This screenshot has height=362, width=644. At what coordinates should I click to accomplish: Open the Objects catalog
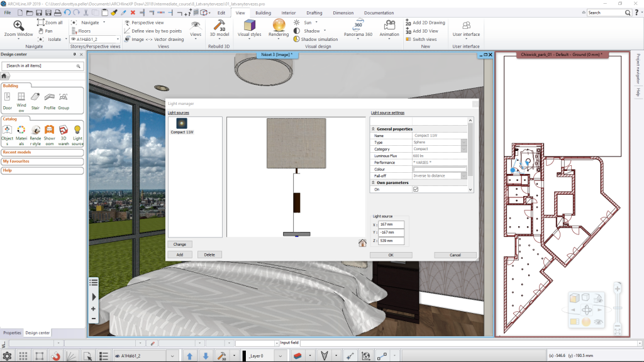pos(8,136)
